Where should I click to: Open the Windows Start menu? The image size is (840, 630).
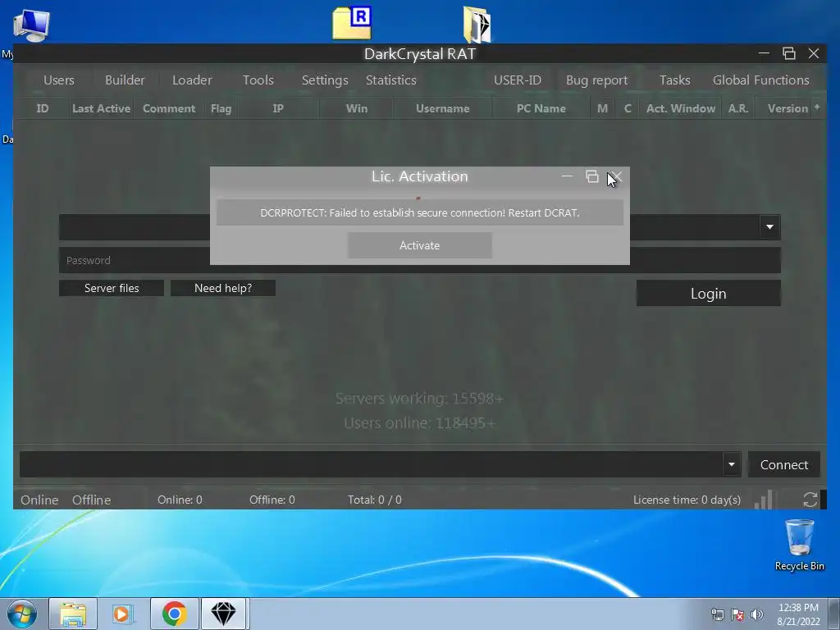[x=22, y=614]
